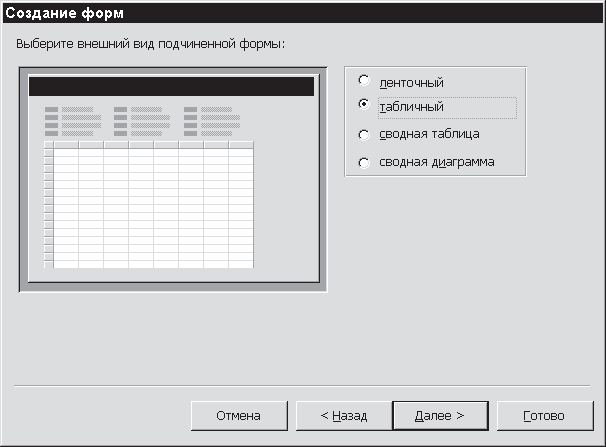Choose the "табличный" layout option
Image resolution: width=606 pixels, height=447 pixels.
coord(364,106)
